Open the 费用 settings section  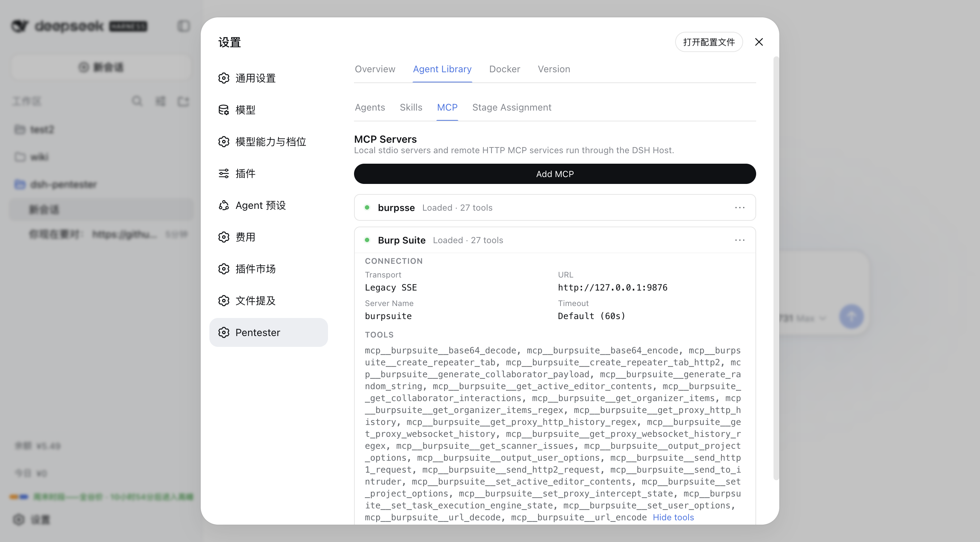click(268, 237)
